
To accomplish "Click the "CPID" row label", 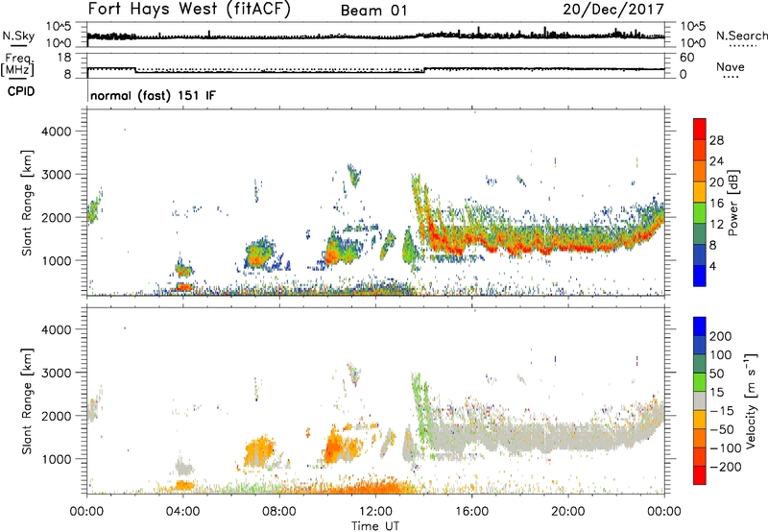I will pos(21,91).
